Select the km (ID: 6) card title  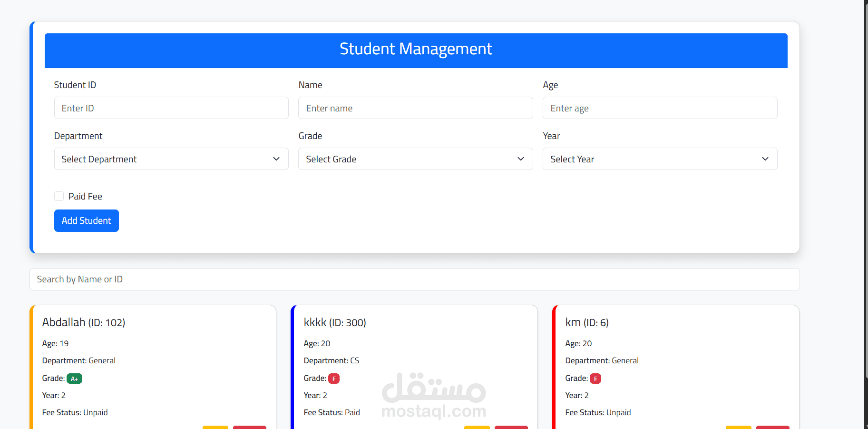(587, 323)
